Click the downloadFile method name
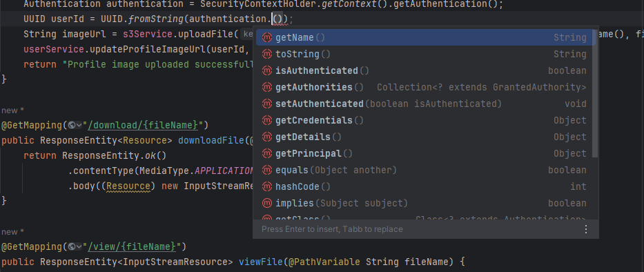The width and height of the screenshot is (644, 272). [211, 141]
